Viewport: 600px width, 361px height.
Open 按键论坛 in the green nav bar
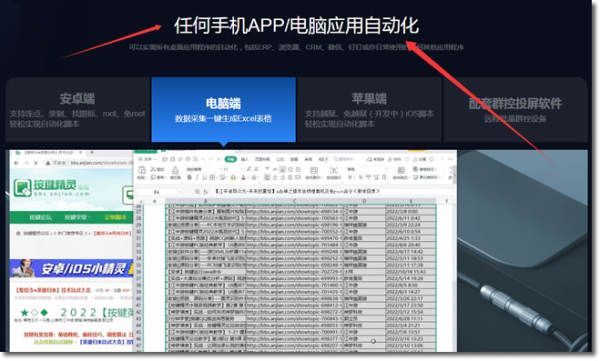coord(41,217)
